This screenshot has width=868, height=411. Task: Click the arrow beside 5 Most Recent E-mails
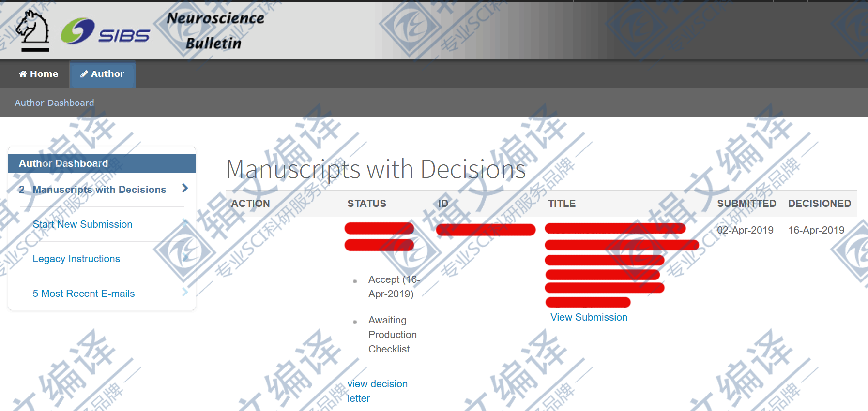click(x=185, y=293)
